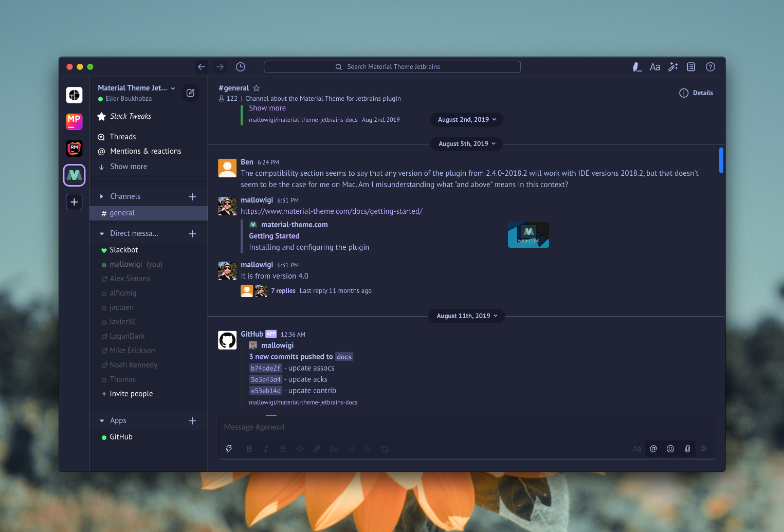Expand the Channels section
Viewport: 784px width, 532px height.
coord(102,196)
